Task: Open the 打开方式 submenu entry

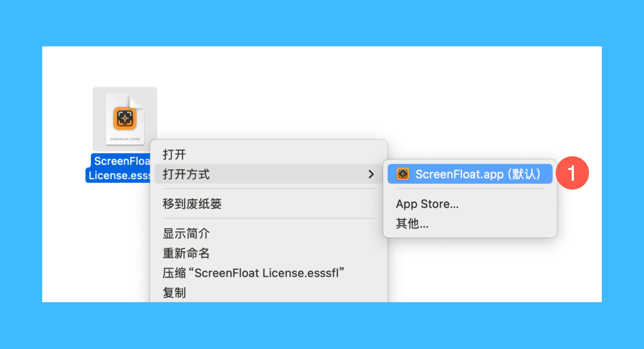Action: click(x=269, y=174)
